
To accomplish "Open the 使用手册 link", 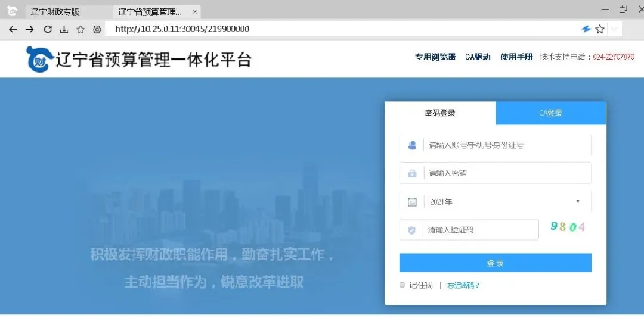I will pyautogui.click(x=516, y=57).
